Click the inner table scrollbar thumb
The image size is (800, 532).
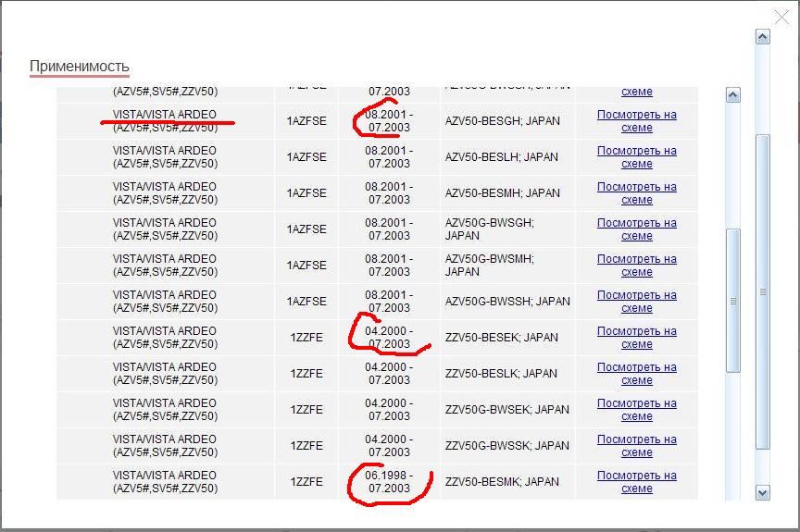[x=732, y=300]
